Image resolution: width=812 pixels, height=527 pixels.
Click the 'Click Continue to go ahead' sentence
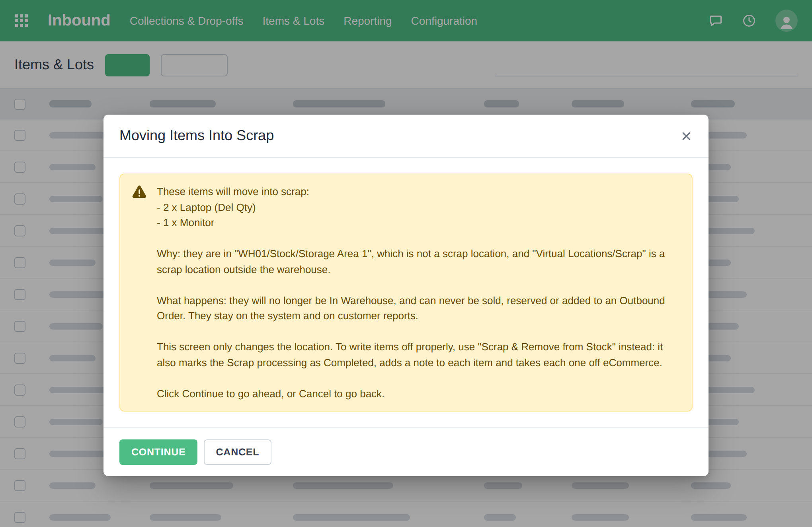coord(271,394)
